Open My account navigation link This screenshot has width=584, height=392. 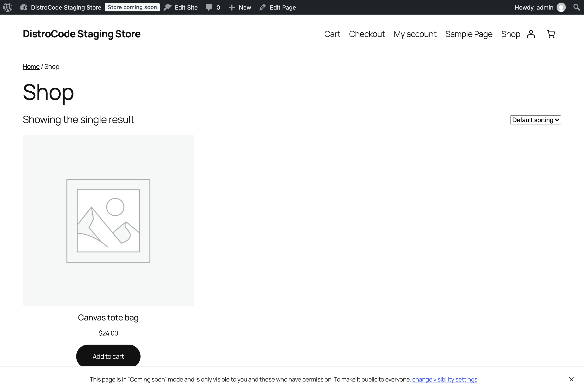click(415, 34)
